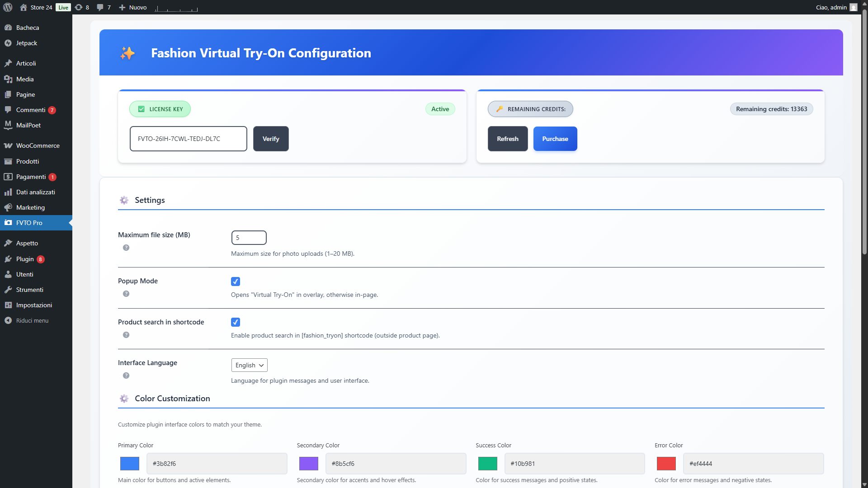Image resolution: width=868 pixels, height=488 pixels.
Task: Open WooCommerce menu in sidebar
Action: (x=38, y=145)
